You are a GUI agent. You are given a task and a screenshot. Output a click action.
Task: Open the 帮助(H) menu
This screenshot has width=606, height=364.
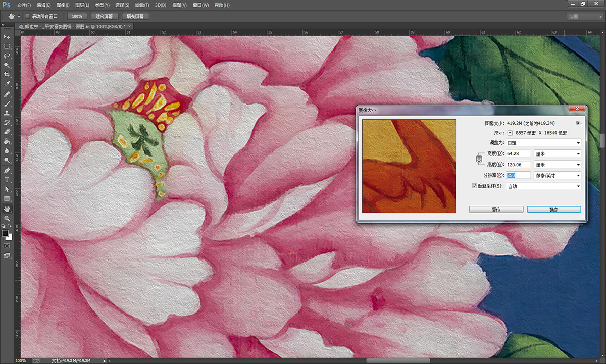tap(222, 5)
